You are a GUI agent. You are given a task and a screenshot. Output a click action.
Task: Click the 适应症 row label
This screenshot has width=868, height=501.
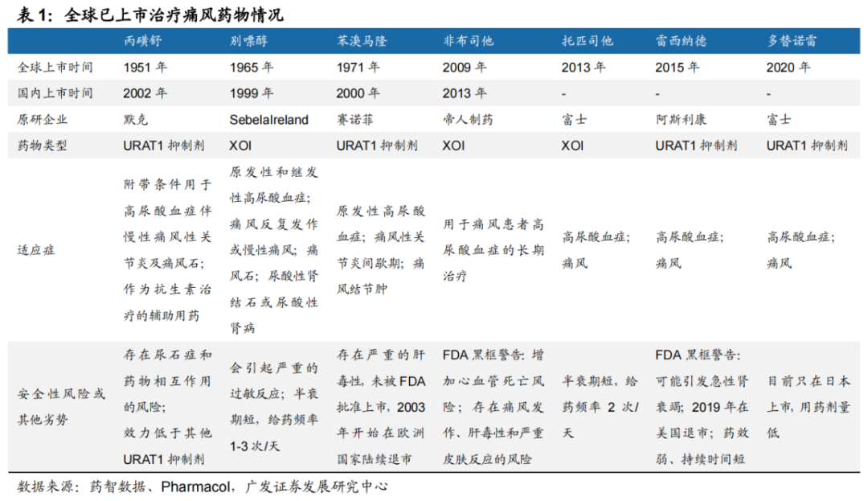(x=36, y=250)
